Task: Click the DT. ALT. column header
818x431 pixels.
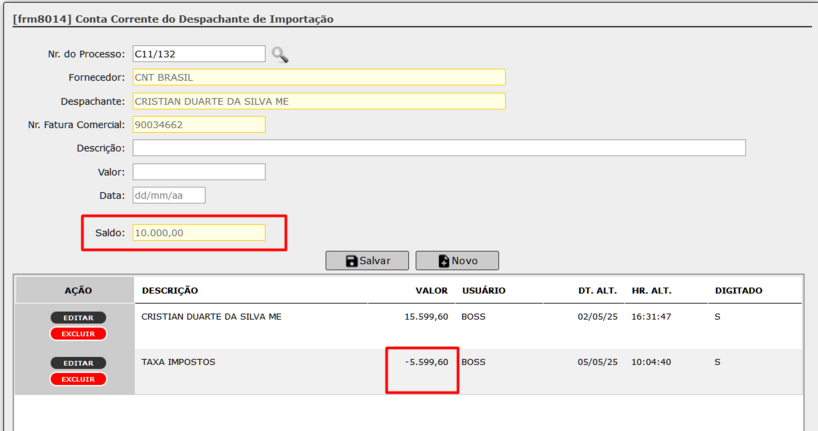Action: (597, 291)
